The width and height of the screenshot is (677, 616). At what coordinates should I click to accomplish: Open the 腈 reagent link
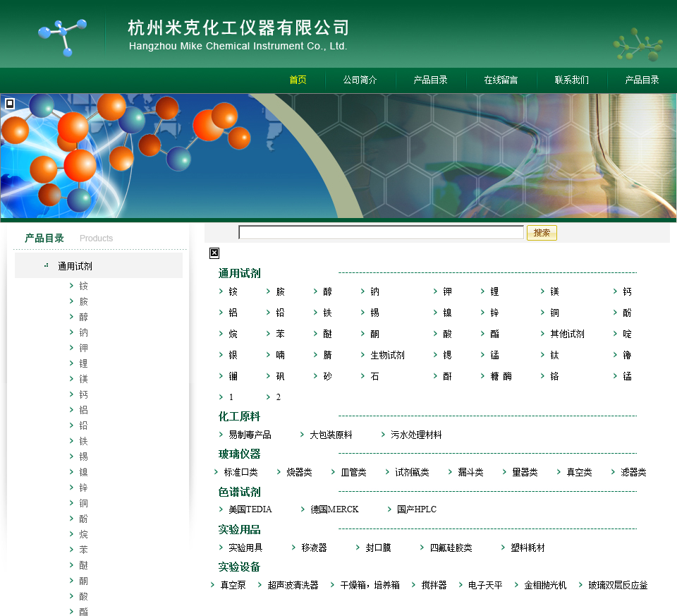click(328, 355)
